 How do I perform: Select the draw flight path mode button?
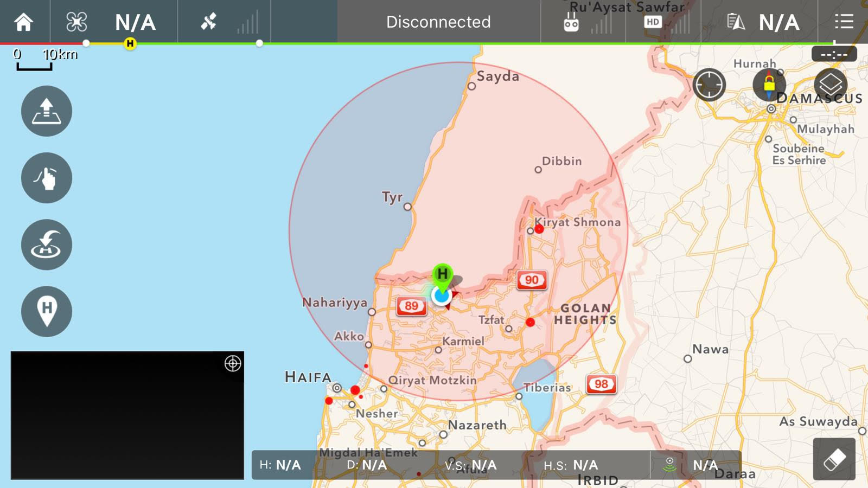pos(47,178)
